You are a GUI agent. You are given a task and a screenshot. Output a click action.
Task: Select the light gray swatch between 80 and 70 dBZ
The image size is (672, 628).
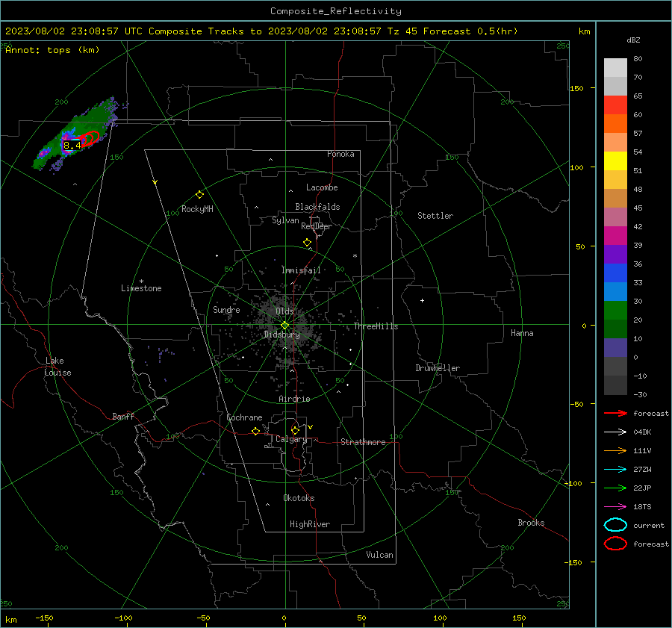pos(615,68)
